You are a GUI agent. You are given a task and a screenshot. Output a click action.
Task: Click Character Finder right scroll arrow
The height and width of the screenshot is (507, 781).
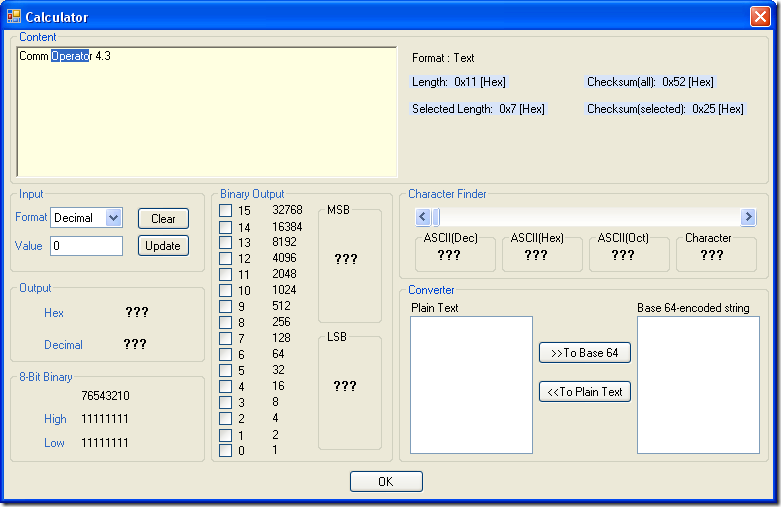[748, 217]
